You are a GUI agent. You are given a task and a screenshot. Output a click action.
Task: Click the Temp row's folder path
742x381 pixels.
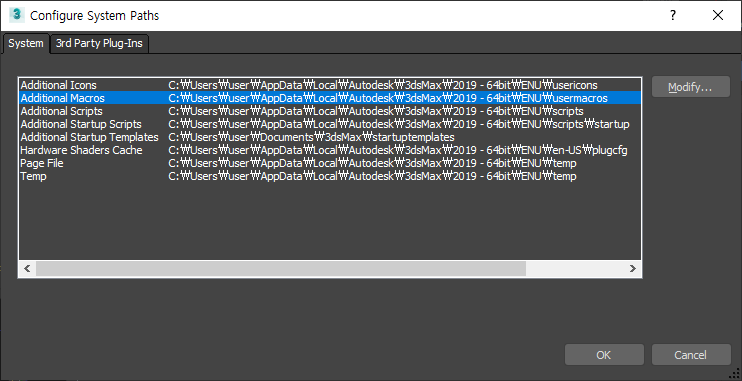(372, 176)
